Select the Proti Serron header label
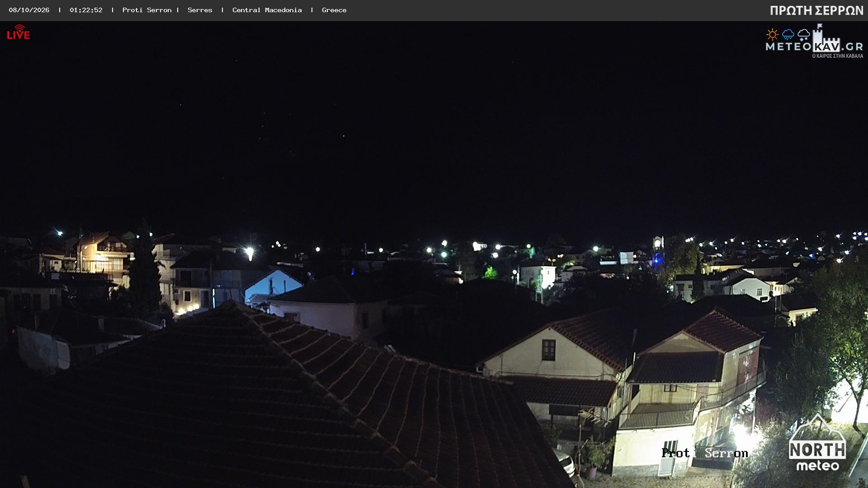This screenshot has width=868, height=488. coord(147,10)
